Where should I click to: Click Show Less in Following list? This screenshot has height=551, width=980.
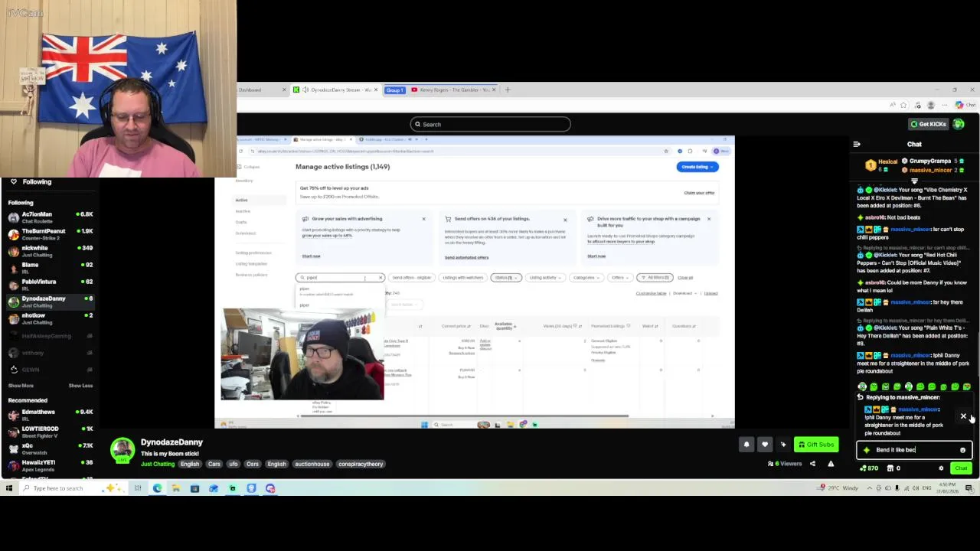(80, 386)
